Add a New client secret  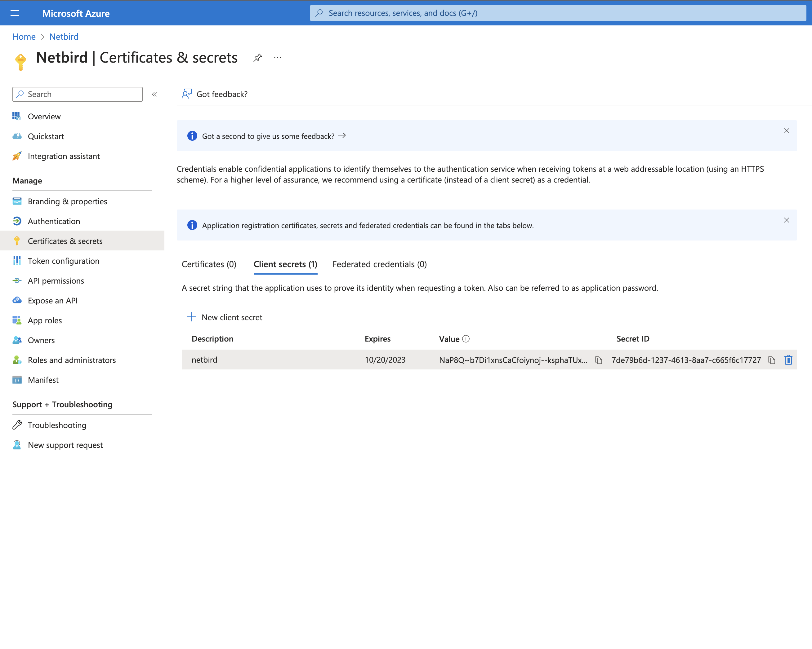(225, 317)
